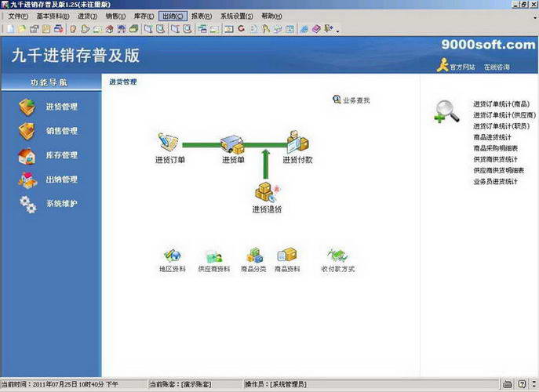Screen dimensions: 539x392
Task: Open the 基本资料(B) menu
Action: [53, 16]
